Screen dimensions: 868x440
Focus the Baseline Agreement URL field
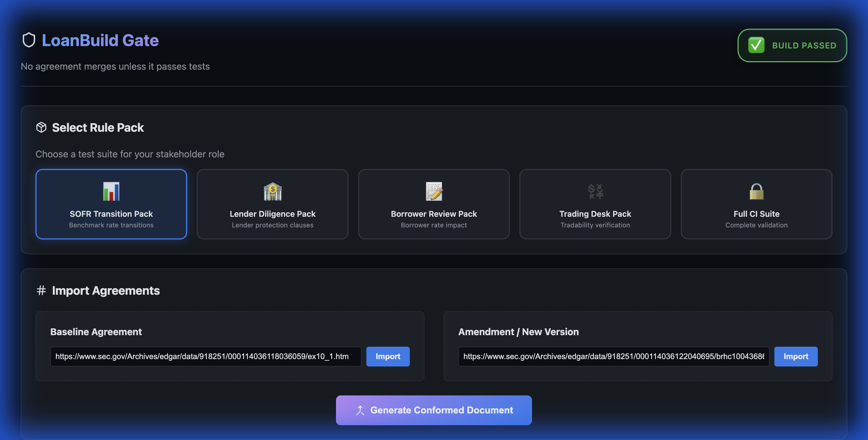(205, 356)
